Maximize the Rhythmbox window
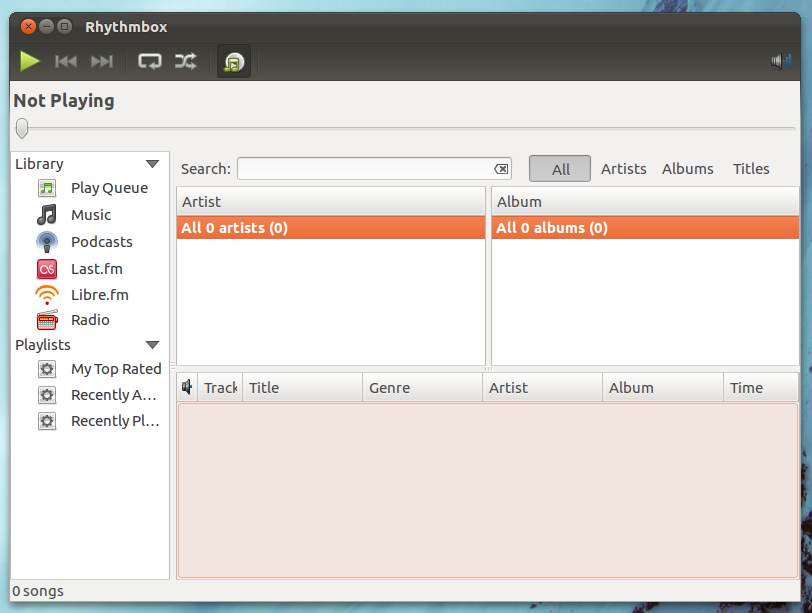The height and width of the screenshot is (613, 812). [x=65, y=26]
